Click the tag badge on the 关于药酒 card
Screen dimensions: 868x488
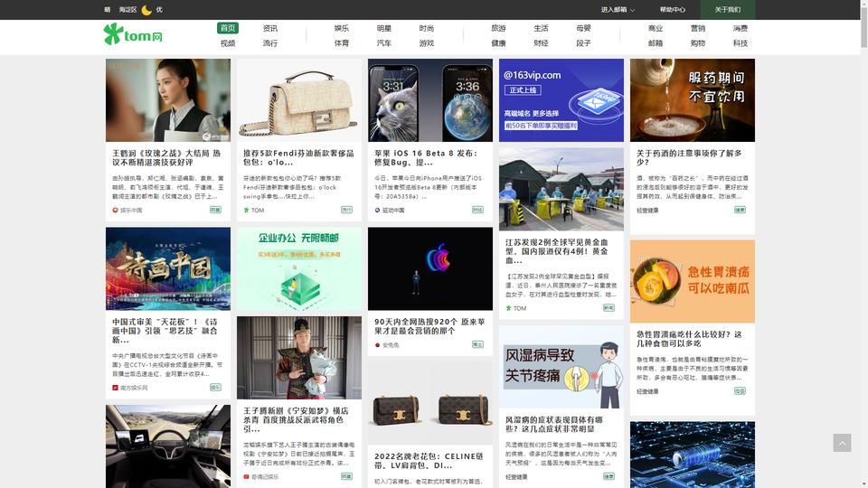click(x=741, y=210)
